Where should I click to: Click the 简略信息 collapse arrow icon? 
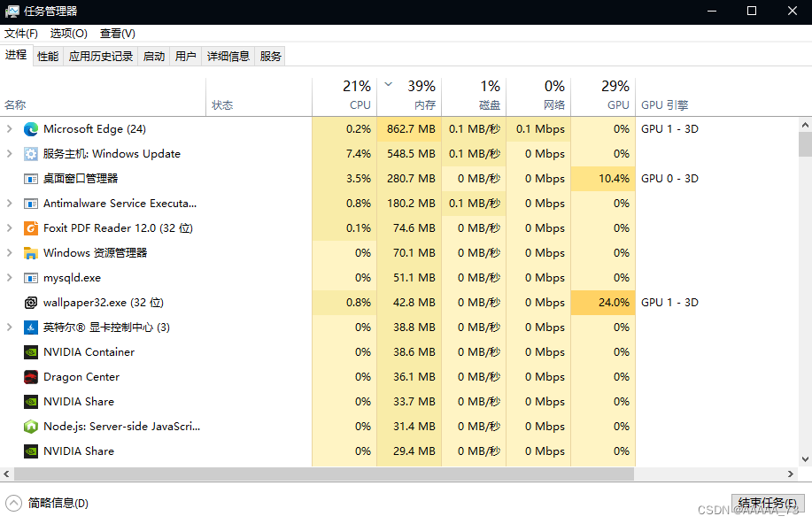13,503
